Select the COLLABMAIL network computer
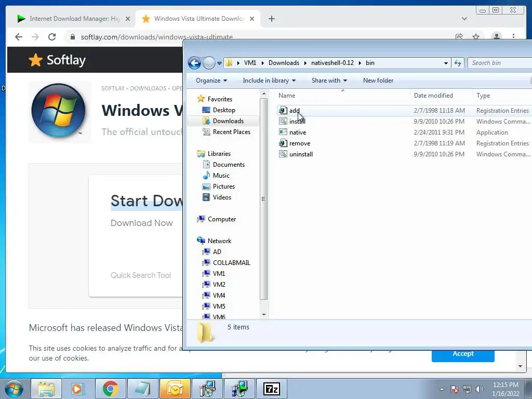532x399 pixels. (x=231, y=262)
